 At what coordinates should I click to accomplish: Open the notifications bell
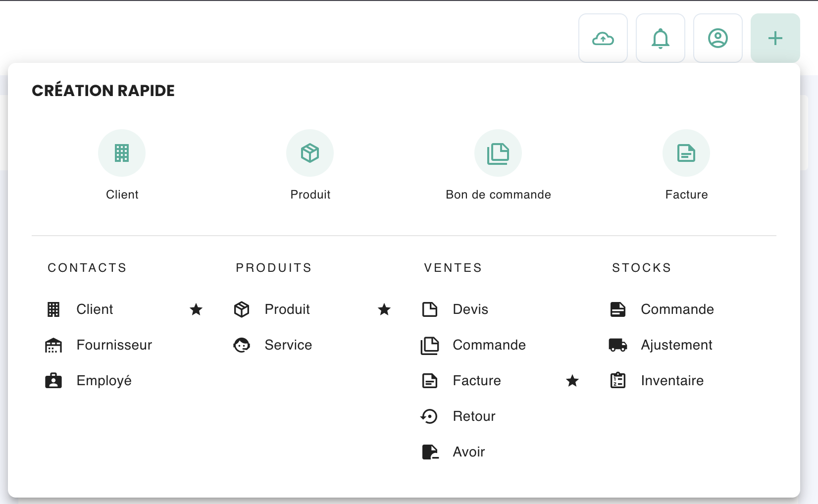pyautogui.click(x=660, y=38)
